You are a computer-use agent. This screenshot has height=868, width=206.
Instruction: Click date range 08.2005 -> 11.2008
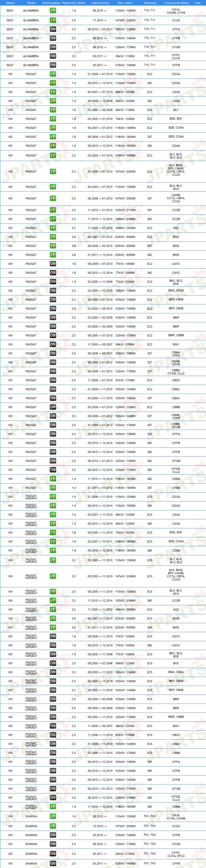pos(100,654)
